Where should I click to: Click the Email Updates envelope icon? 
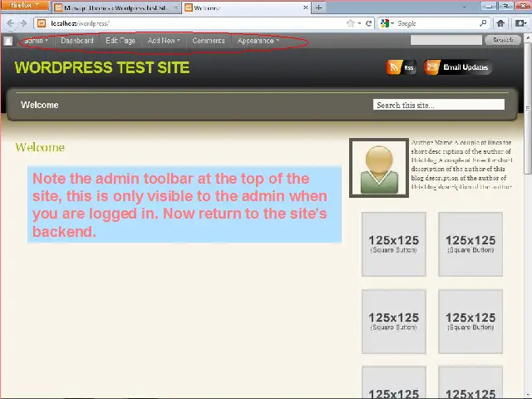[432, 67]
